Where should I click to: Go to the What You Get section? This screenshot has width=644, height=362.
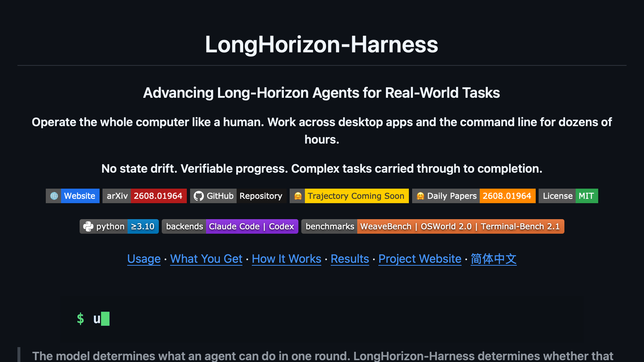(x=206, y=259)
